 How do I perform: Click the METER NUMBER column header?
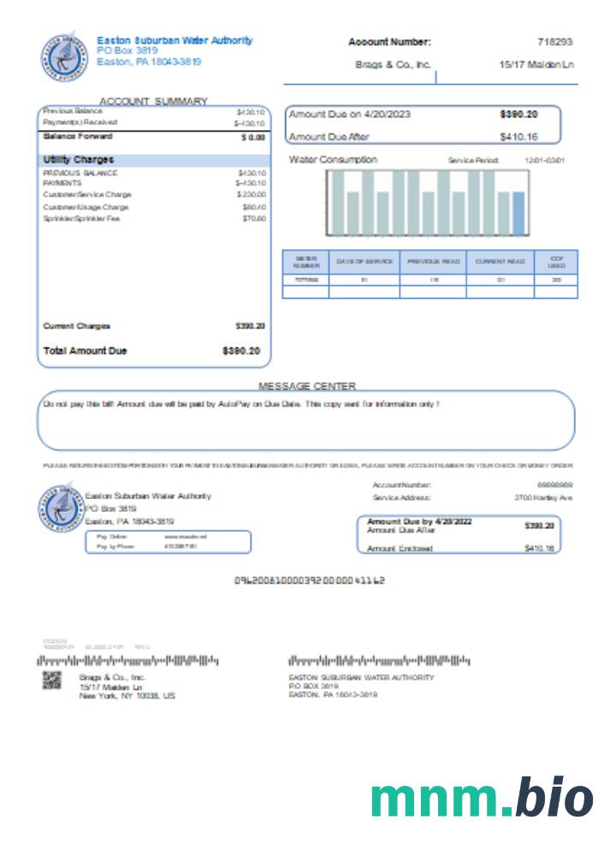click(x=305, y=262)
